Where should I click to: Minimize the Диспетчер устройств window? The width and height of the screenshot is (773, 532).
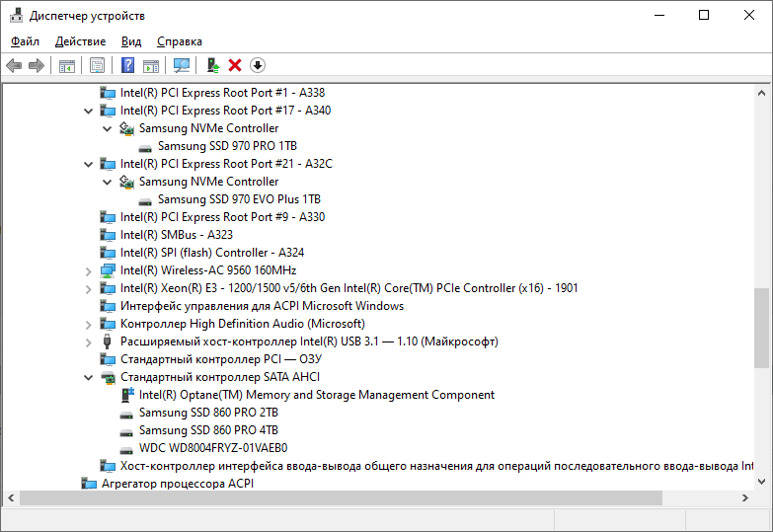(x=659, y=15)
